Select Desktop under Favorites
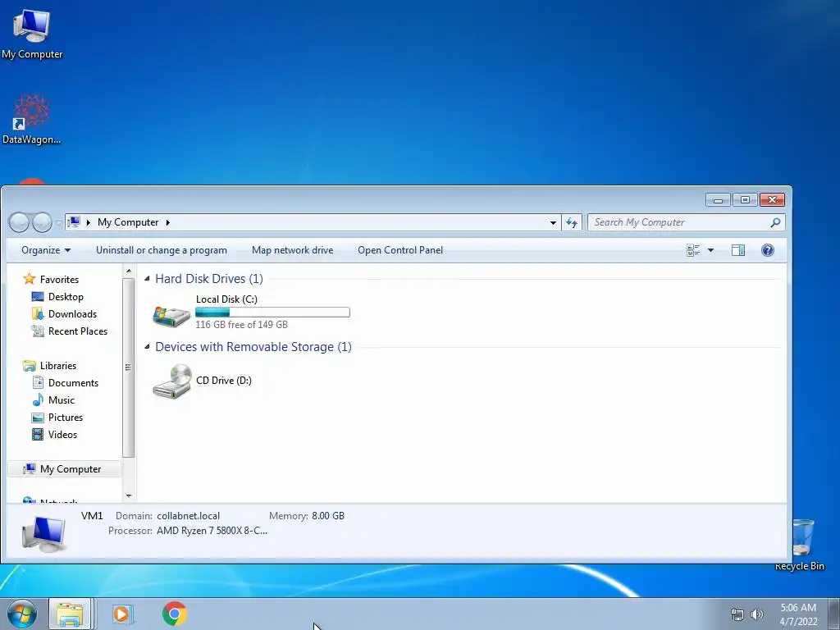840x630 pixels. click(66, 297)
